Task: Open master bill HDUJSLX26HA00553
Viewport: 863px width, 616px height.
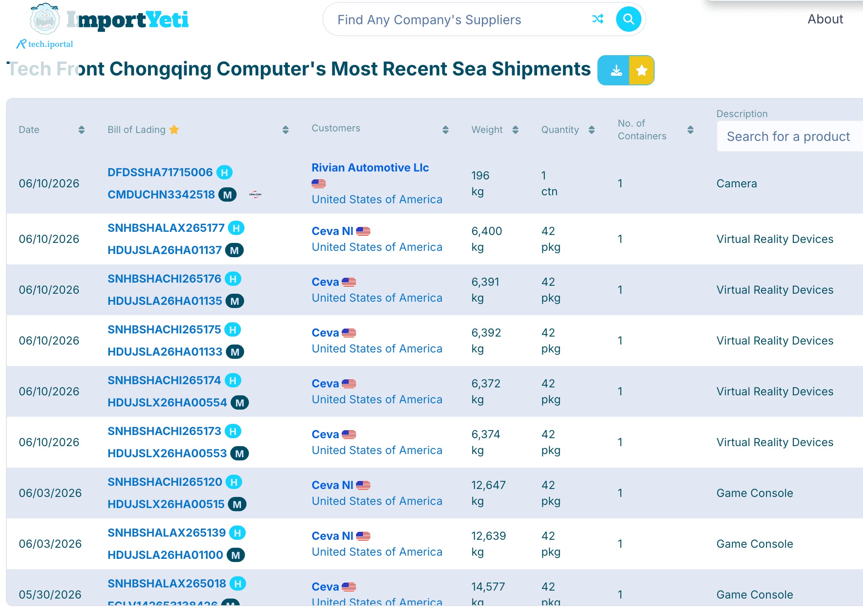Action: pyautogui.click(x=167, y=453)
